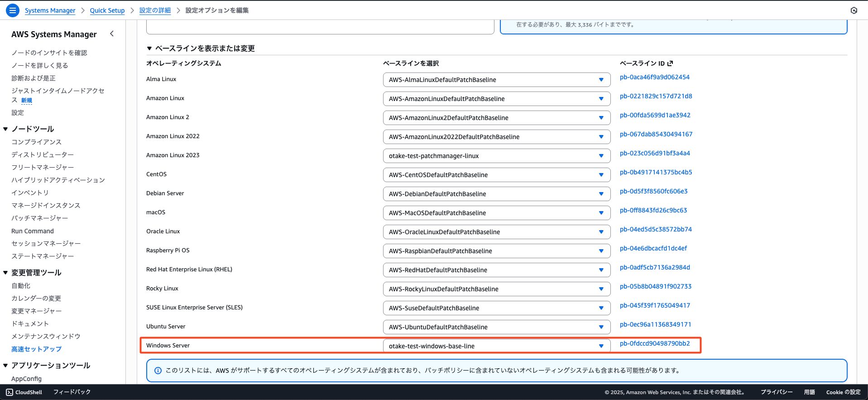
Task: Open Run Command in the sidebar
Action: click(33, 231)
